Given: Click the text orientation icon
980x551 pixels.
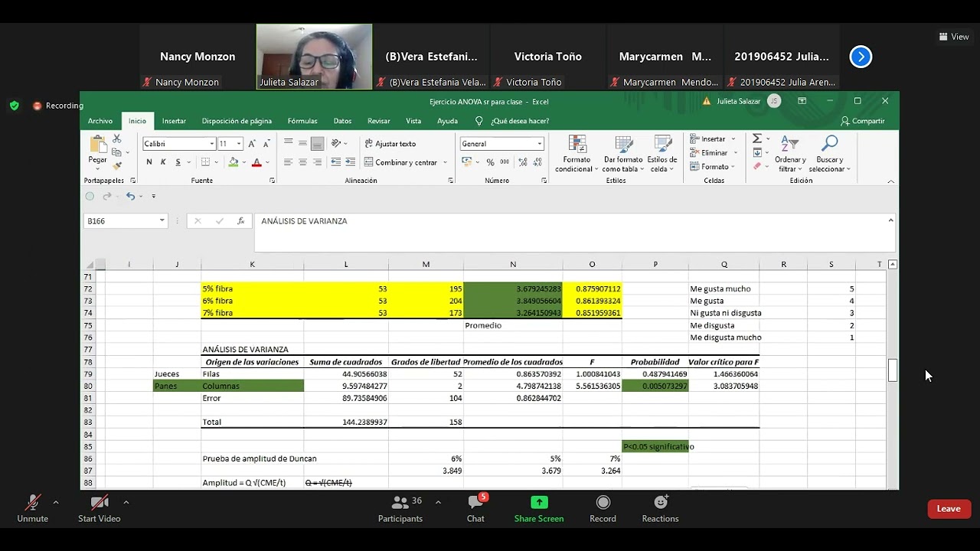Looking at the screenshot, I should (x=336, y=143).
